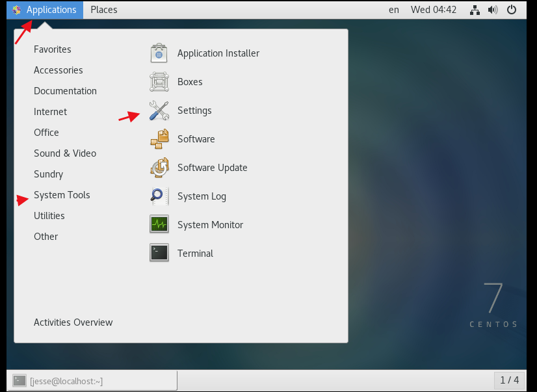Select the Office category
The height and width of the screenshot is (392, 537).
click(46, 133)
